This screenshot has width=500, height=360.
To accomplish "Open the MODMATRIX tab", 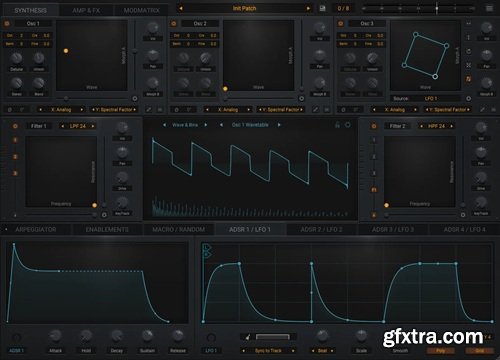I will (141, 10).
